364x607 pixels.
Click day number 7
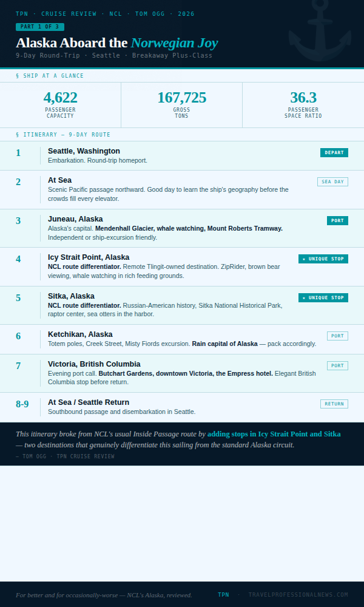pos(18,366)
